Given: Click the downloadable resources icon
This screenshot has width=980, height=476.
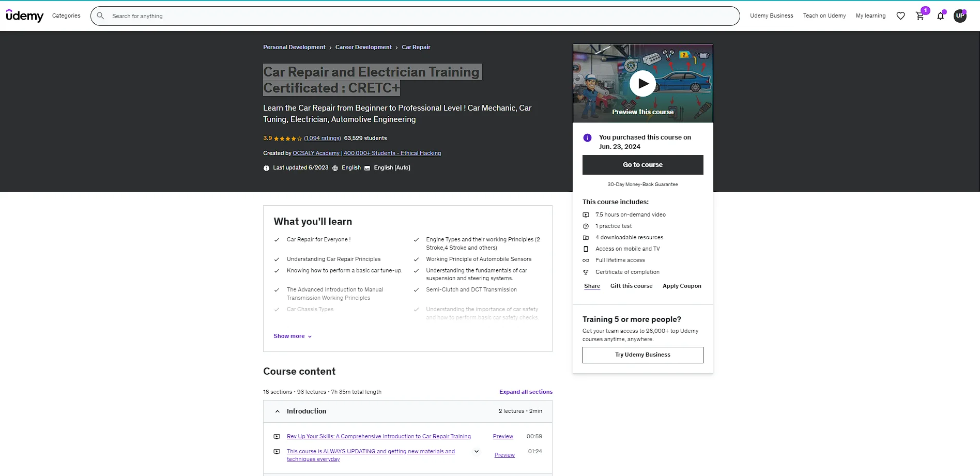Looking at the screenshot, I should (x=586, y=238).
